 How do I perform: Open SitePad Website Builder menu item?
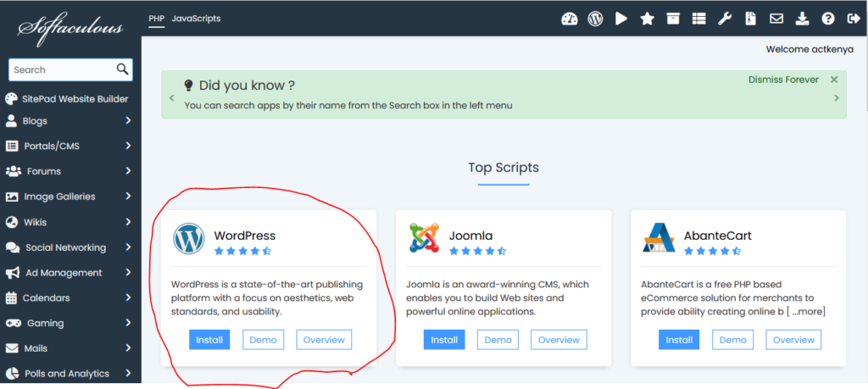pos(75,99)
